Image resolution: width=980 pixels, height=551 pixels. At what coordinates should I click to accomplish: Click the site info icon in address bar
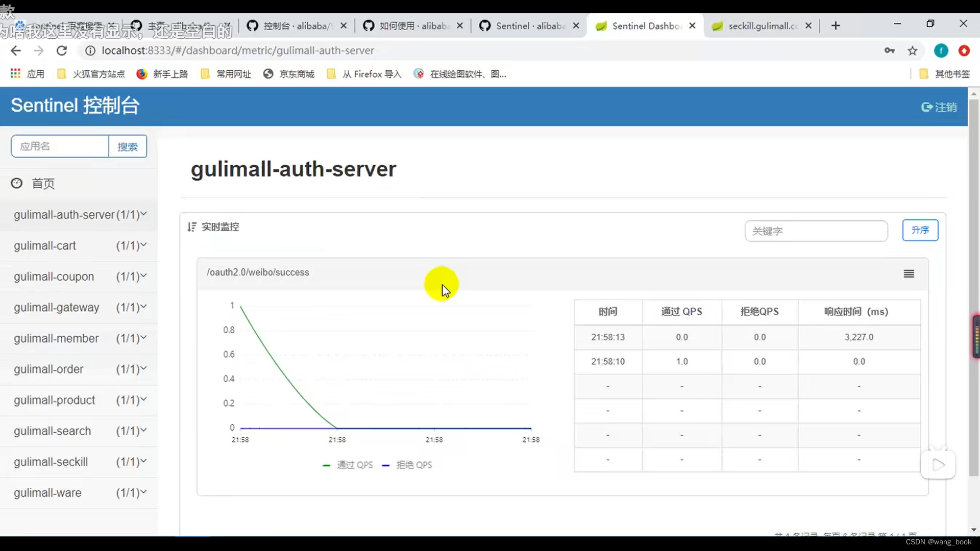click(90, 51)
